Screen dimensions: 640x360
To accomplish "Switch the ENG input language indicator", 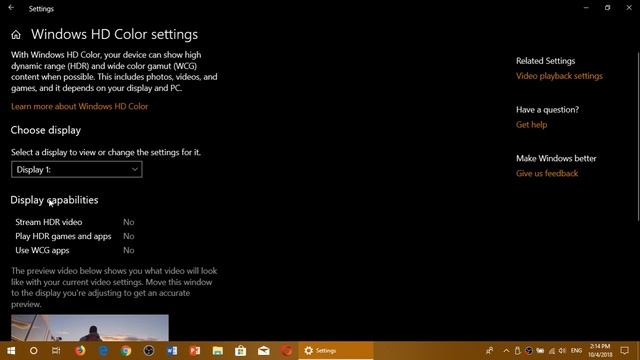I will tap(576, 351).
